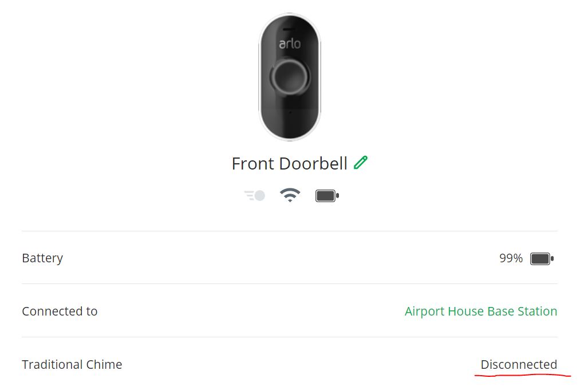Select the WiFi icon between the status indicators
Viewport: 588px width, 390px height.
290,195
